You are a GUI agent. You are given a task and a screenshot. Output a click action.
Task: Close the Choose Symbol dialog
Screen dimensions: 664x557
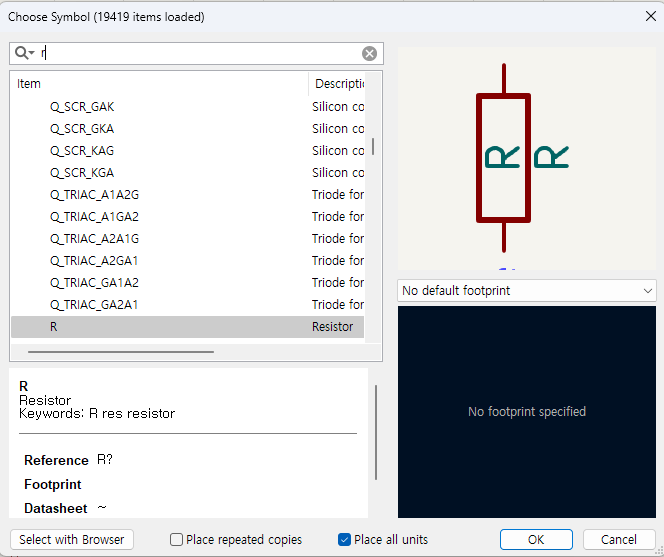[651, 17]
